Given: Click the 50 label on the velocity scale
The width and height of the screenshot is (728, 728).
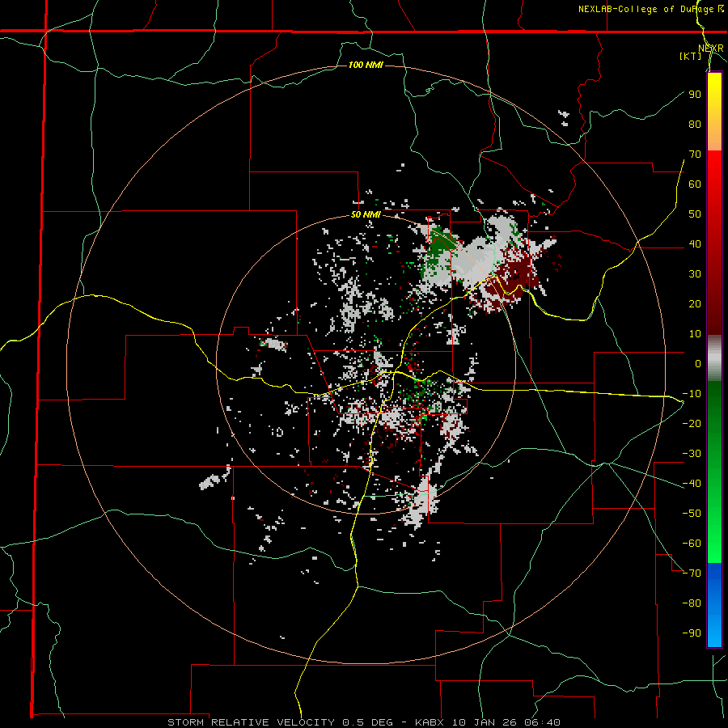Looking at the screenshot, I should (695, 214).
